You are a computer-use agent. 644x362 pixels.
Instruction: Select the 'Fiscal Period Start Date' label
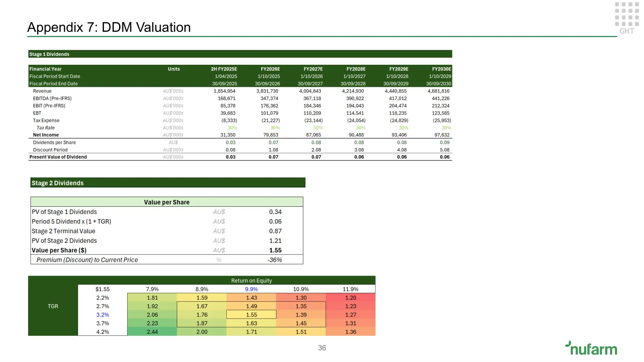55,76
